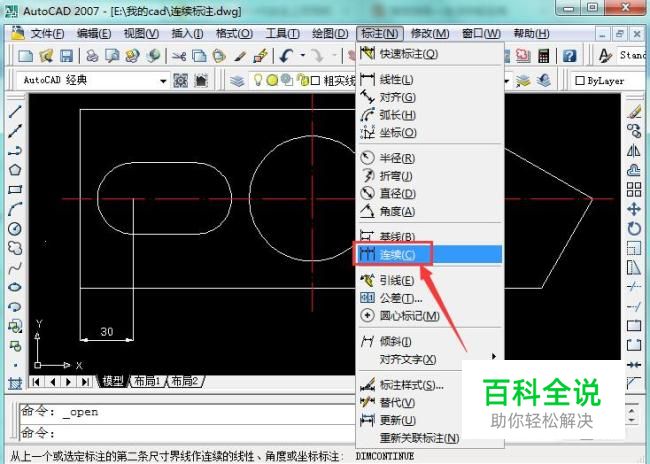Click the Array tool
This screenshot has height=464, width=650.
pyautogui.click(x=634, y=189)
